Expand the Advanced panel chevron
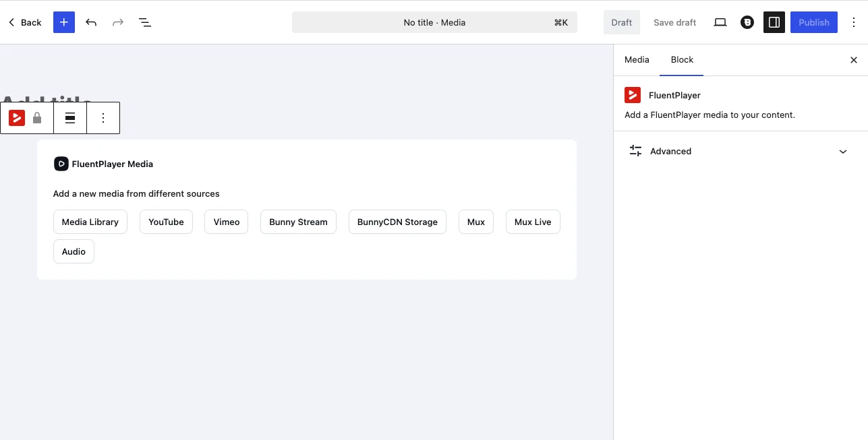This screenshot has width=868, height=440. click(x=843, y=152)
